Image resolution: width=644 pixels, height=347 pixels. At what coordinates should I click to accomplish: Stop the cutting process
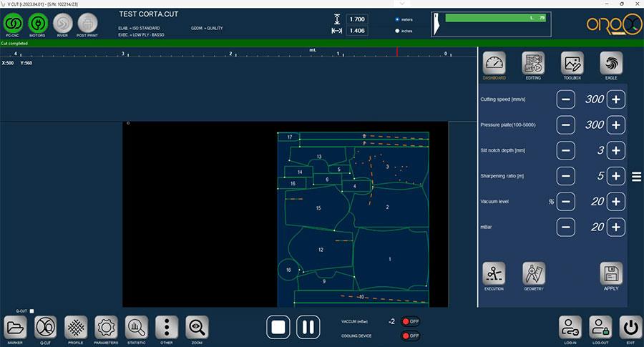point(278,327)
